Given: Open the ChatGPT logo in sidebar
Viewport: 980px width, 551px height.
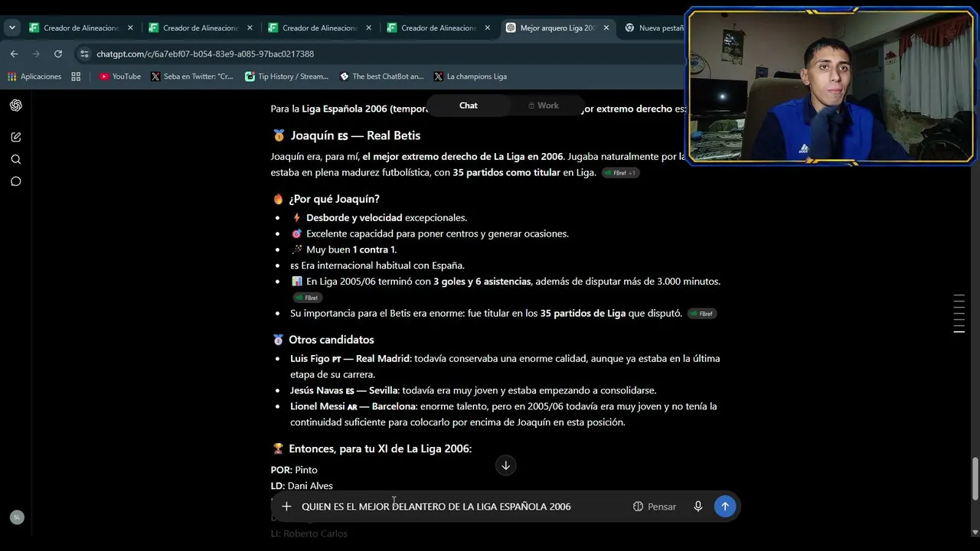Looking at the screenshot, I should coord(15,106).
